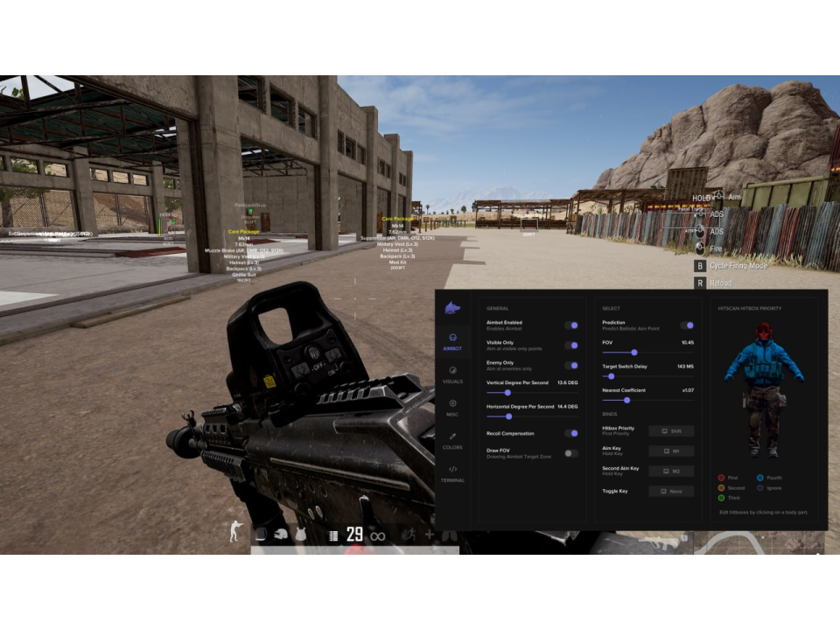Click the Target Switch Delay value 143 MS

[x=685, y=367]
